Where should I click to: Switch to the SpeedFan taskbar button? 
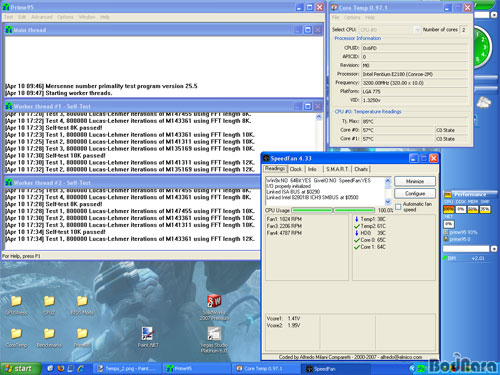point(336,369)
